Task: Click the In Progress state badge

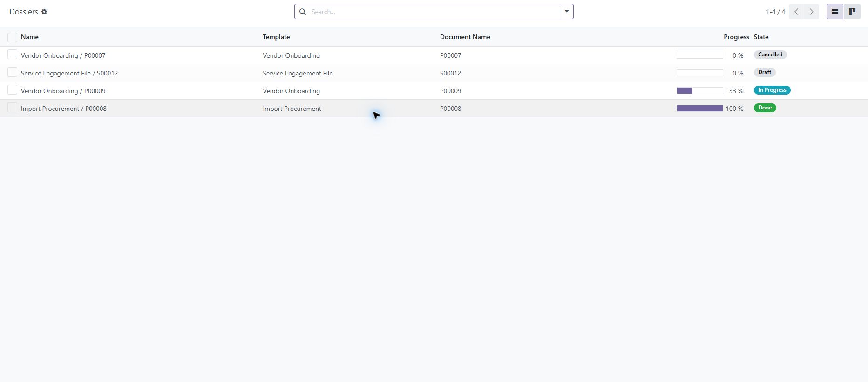Action: [772, 90]
